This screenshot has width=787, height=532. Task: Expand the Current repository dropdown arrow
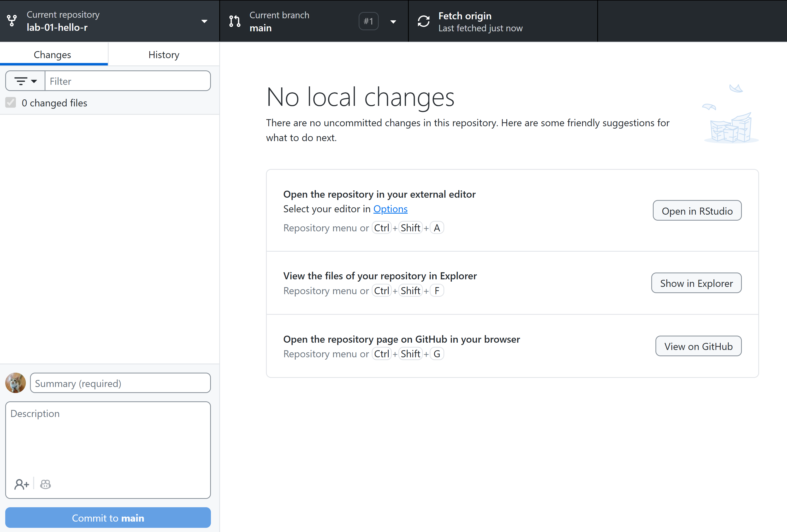point(204,21)
